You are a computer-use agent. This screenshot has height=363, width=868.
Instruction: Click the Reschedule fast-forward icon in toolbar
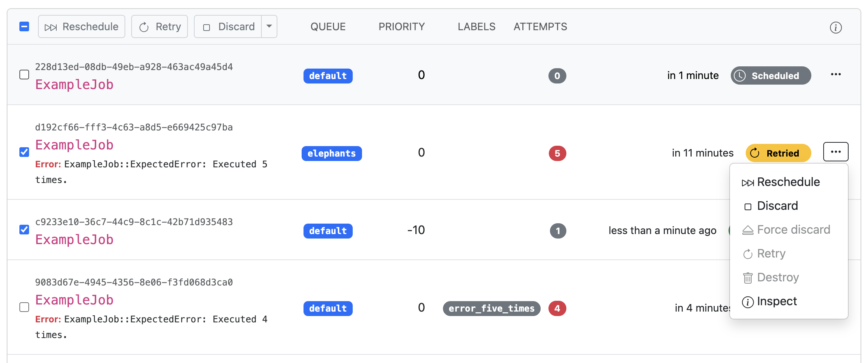pyautogui.click(x=51, y=26)
